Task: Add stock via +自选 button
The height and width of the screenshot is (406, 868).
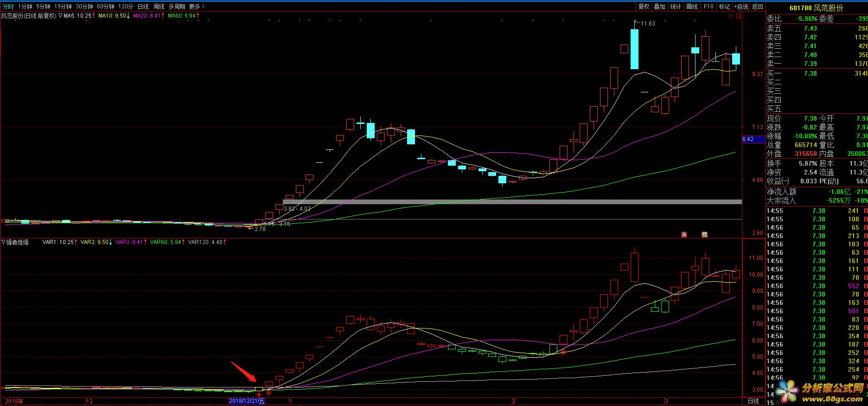Action: pos(741,6)
